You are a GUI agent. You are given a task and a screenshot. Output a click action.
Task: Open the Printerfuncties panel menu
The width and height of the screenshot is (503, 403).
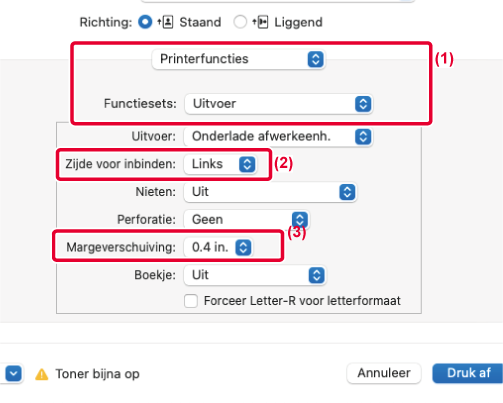pos(238,59)
